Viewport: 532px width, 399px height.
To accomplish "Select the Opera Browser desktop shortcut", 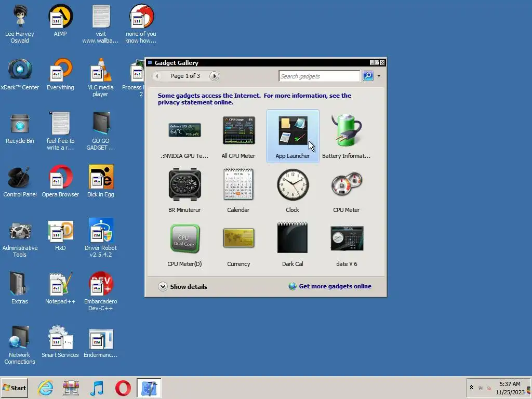I will coord(60,182).
